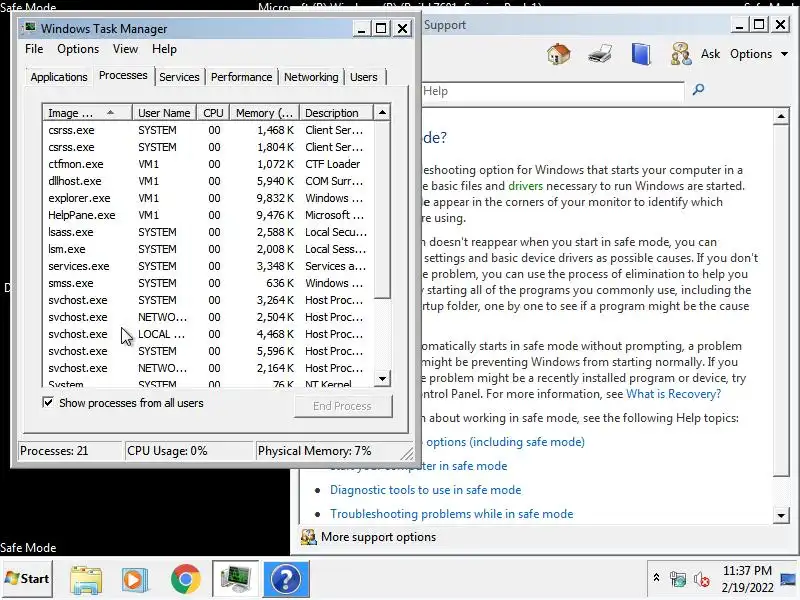Viewport: 800px width, 600px height.
Task: Click the Print icon in Help window
Action: tap(599, 54)
